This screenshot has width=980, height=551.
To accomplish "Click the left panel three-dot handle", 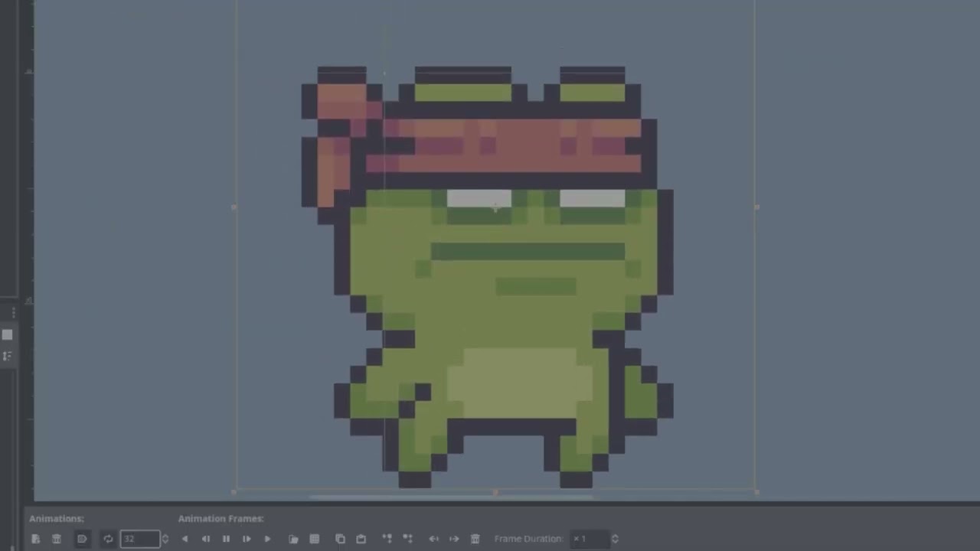I will [13, 313].
